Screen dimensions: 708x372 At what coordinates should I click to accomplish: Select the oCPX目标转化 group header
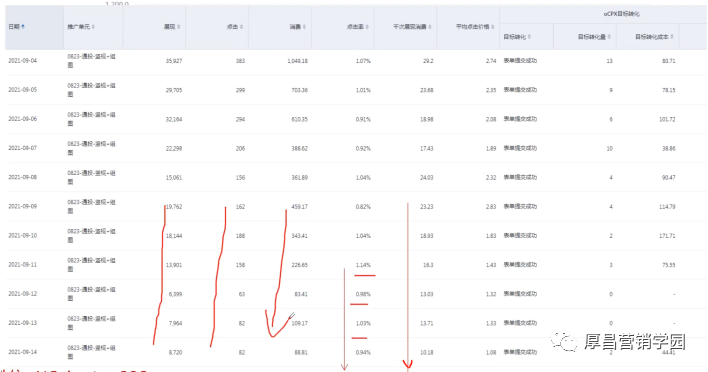(622, 14)
